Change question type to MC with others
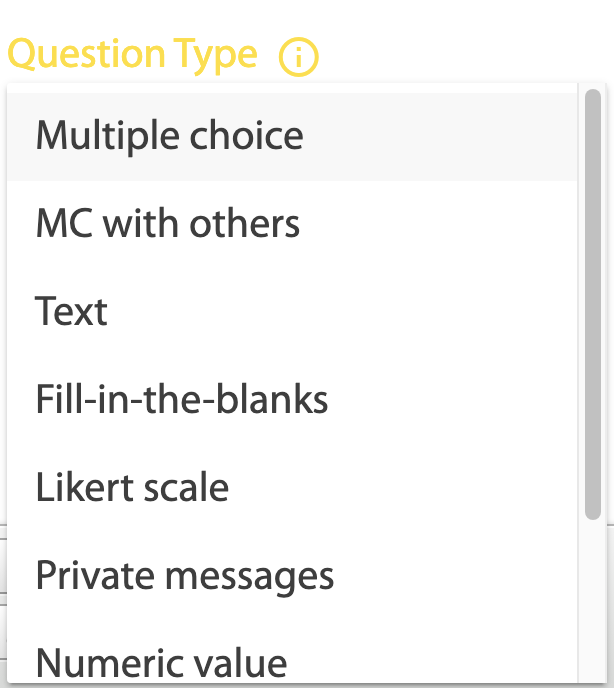Image resolution: width=614 pixels, height=688 pixels. coord(292,224)
